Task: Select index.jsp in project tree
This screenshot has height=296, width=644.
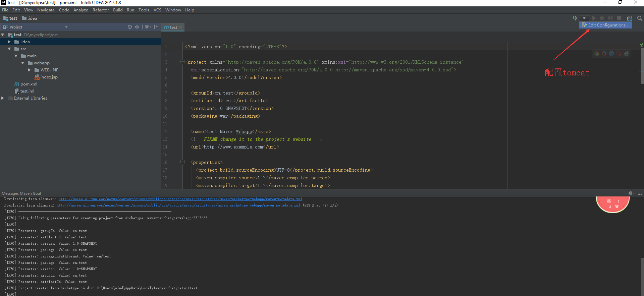Action: (x=49, y=77)
